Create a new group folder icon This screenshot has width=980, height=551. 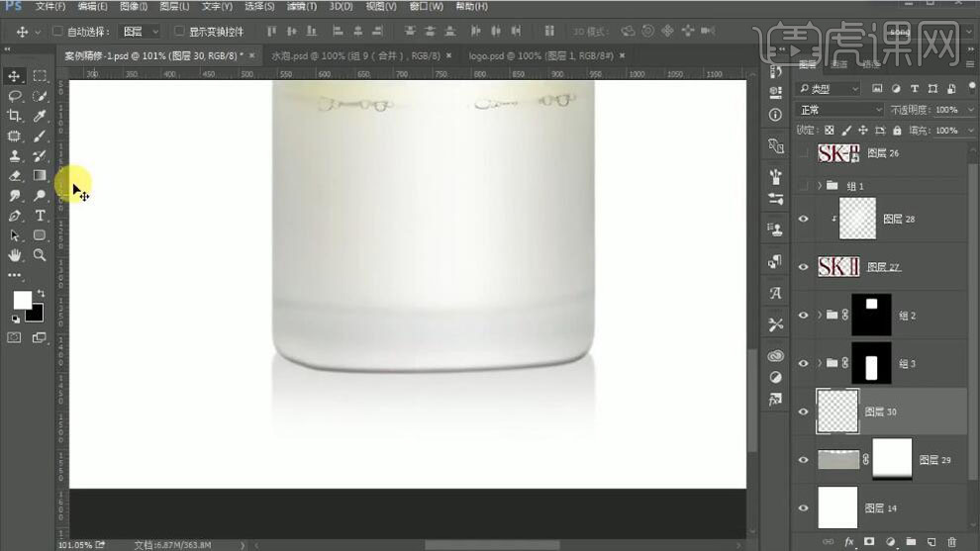point(911,542)
